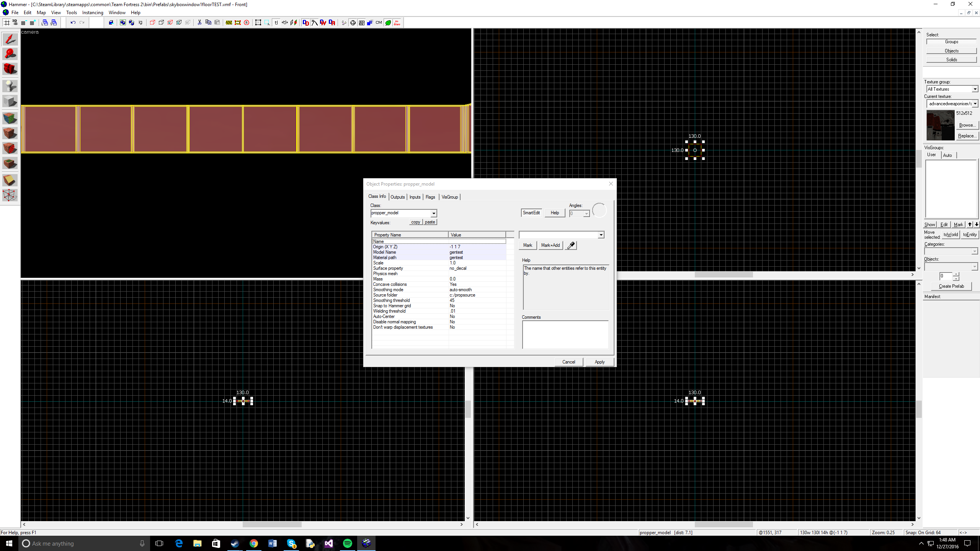The width and height of the screenshot is (980, 551).
Task: Select the Block tool (white cube)
Action: [10, 101]
